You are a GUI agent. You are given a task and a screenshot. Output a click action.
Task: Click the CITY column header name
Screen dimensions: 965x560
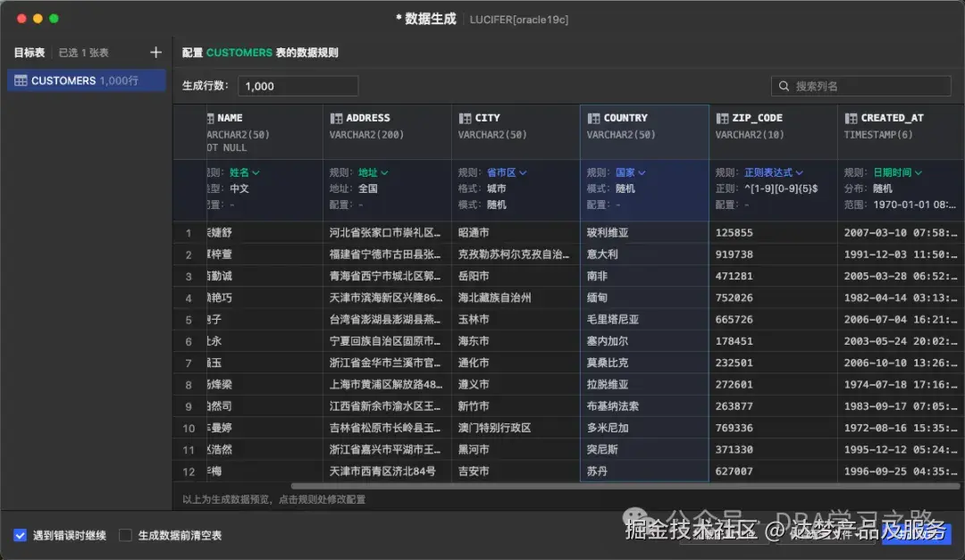click(487, 118)
